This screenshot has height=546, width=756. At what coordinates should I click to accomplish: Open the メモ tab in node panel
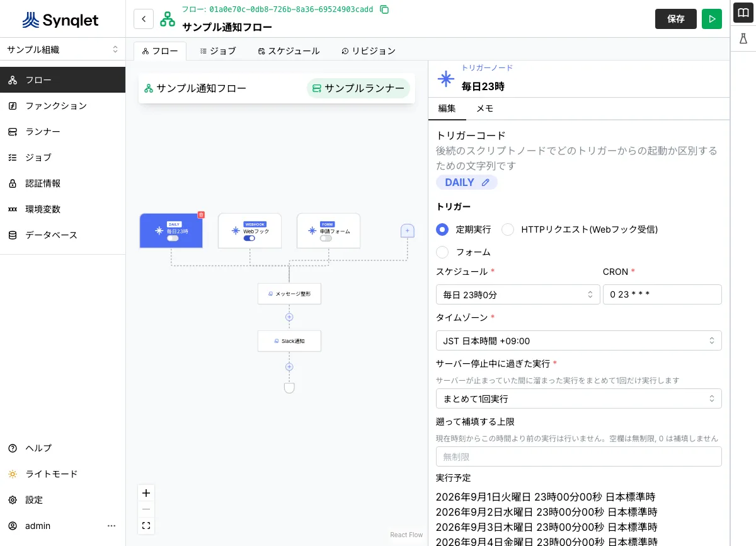[484, 108]
